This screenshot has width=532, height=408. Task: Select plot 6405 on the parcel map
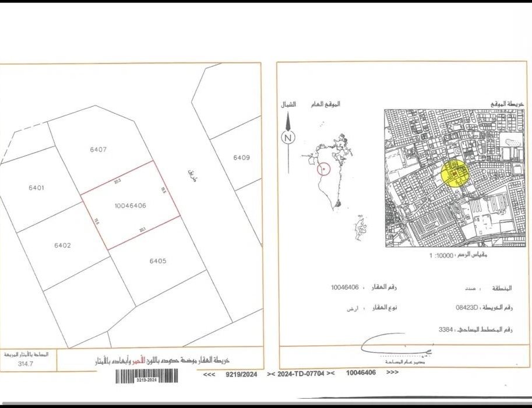click(157, 261)
